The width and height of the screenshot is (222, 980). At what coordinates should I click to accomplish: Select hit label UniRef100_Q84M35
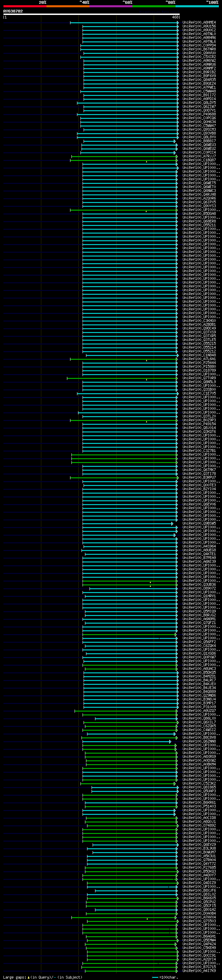(199, 80)
